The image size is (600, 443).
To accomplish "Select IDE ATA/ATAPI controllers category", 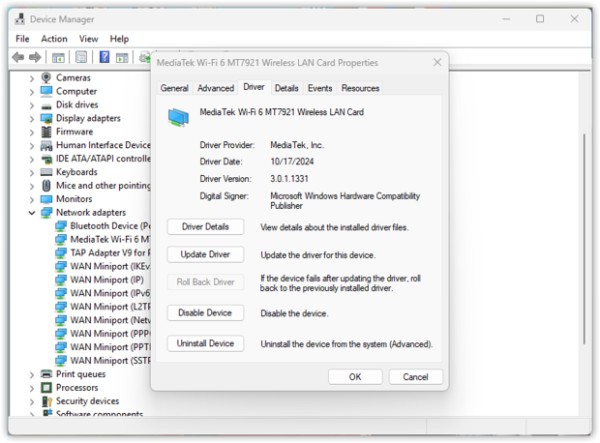I will 95,159.
